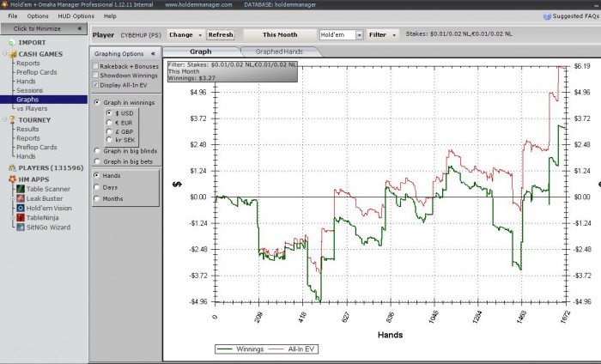
Task: Click the Tourney trophy icon
Action: tap(12, 120)
